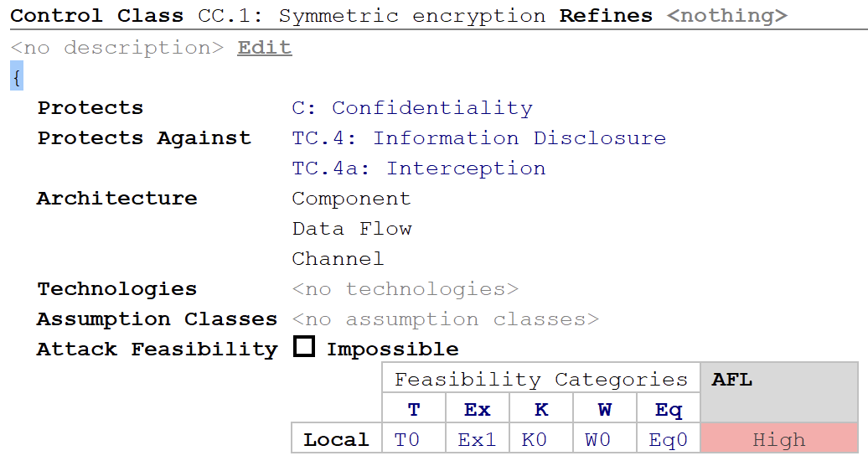Select the Channel architecture entry

(338, 259)
